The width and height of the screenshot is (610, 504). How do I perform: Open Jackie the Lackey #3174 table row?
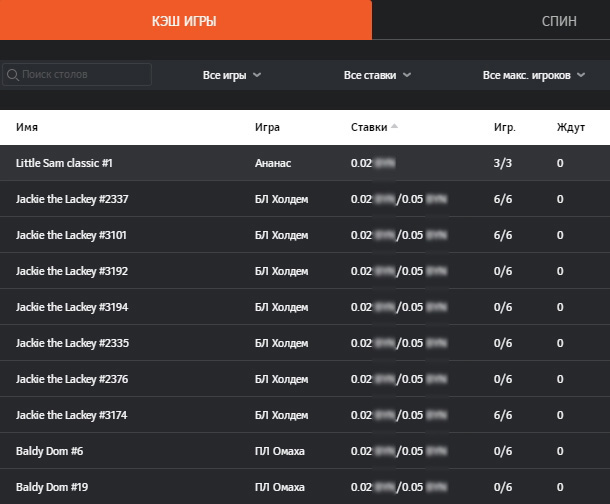(x=72, y=415)
